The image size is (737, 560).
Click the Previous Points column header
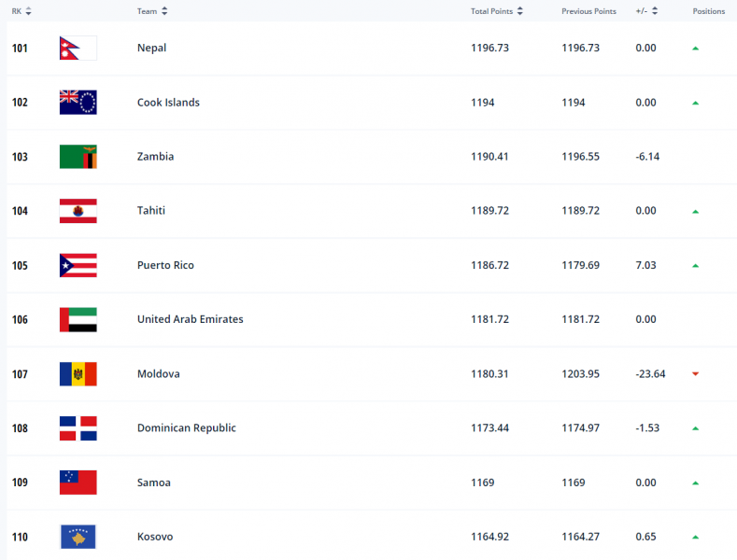[x=588, y=11]
